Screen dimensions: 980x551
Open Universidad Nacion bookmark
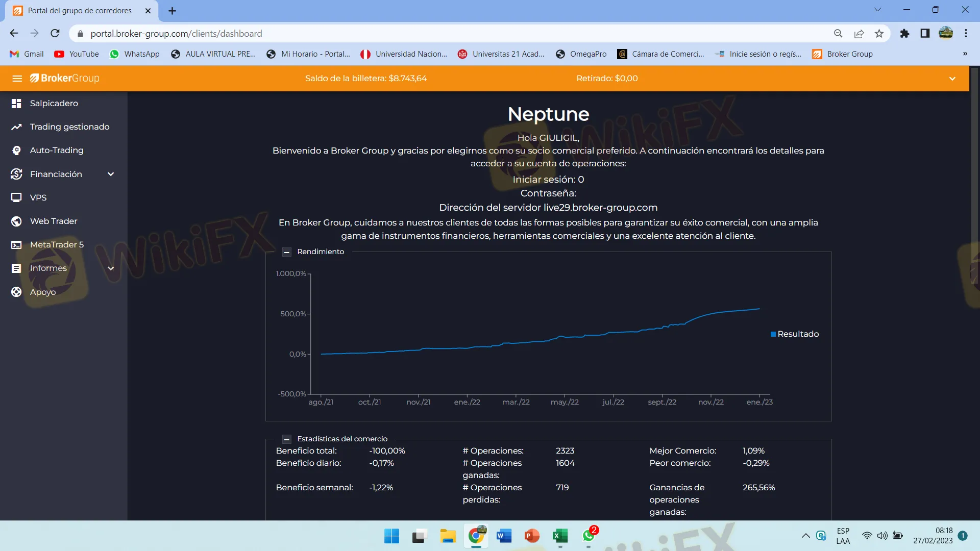pyautogui.click(x=404, y=54)
